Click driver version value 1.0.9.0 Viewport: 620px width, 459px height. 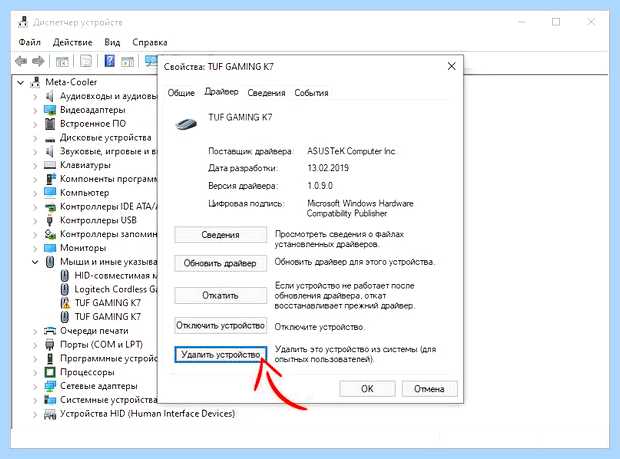click(x=320, y=186)
